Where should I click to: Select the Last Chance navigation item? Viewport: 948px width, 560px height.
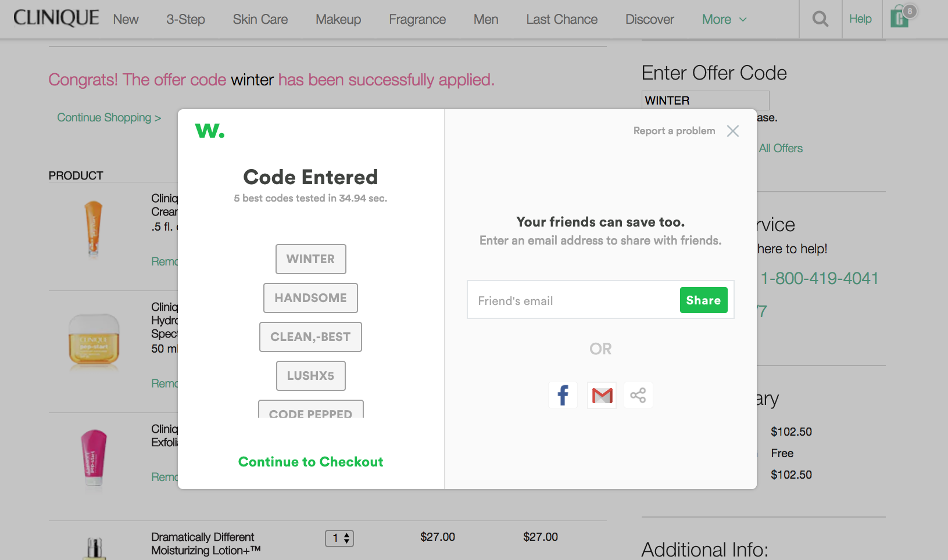pyautogui.click(x=561, y=19)
